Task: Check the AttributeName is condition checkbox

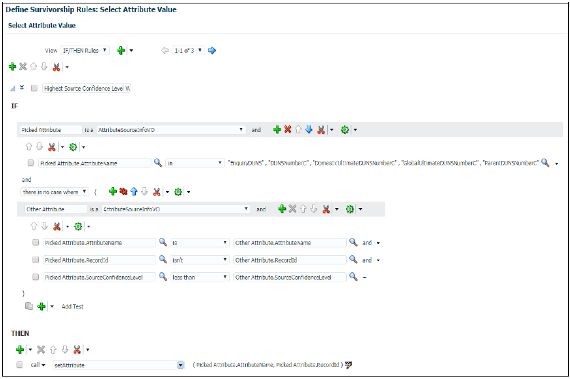Action: pyautogui.click(x=35, y=242)
